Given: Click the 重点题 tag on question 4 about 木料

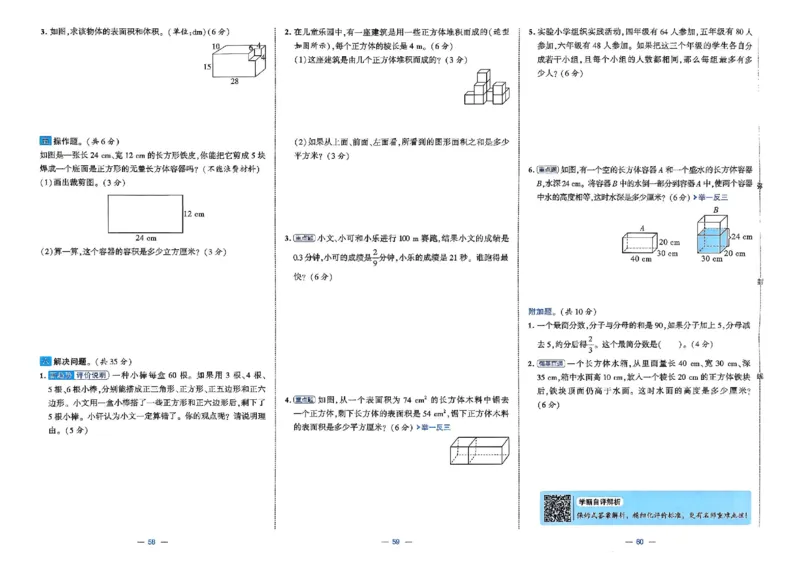Looking at the screenshot, I should (304, 400).
